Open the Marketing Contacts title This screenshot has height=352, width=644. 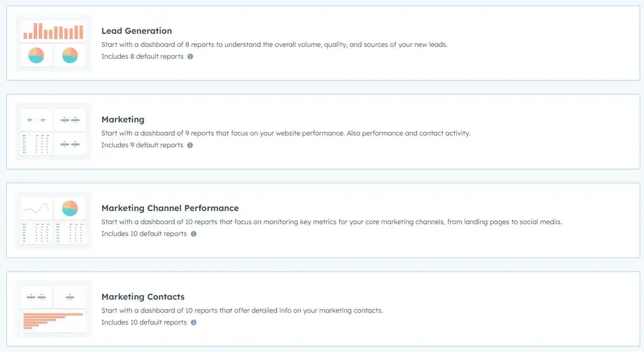(x=143, y=297)
